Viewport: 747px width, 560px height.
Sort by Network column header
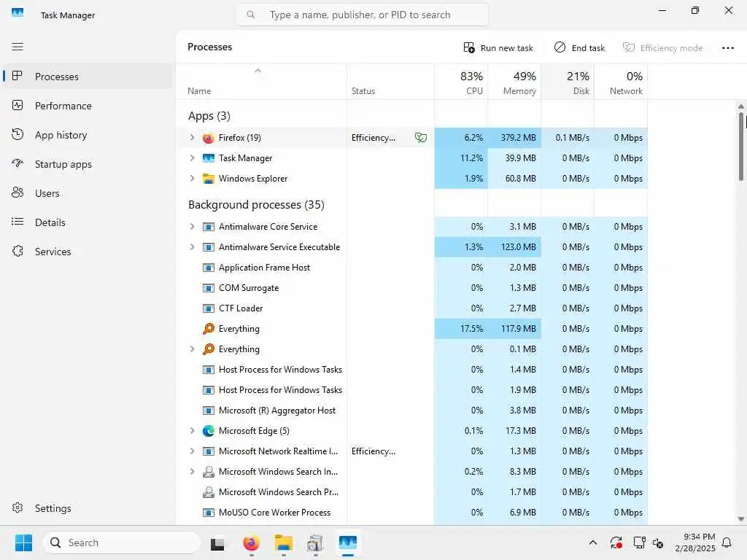click(x=621, y=82)
